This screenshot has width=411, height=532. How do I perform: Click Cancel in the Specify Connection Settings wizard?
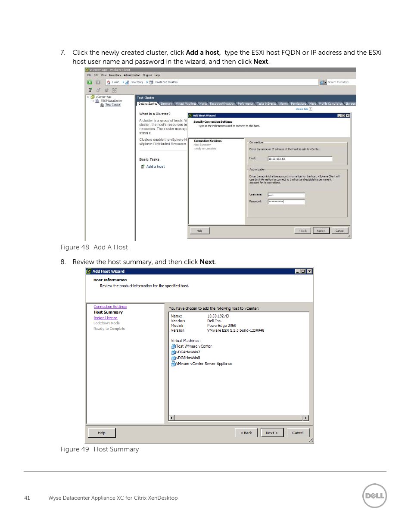click(339, 231)
